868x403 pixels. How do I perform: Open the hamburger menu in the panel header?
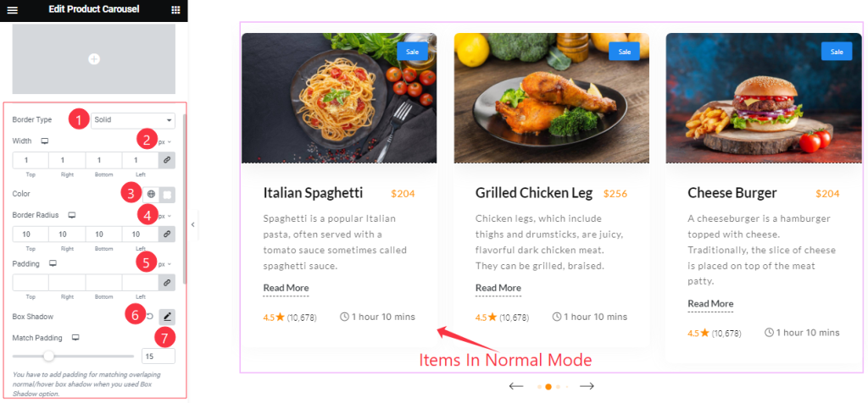[12, 10]
